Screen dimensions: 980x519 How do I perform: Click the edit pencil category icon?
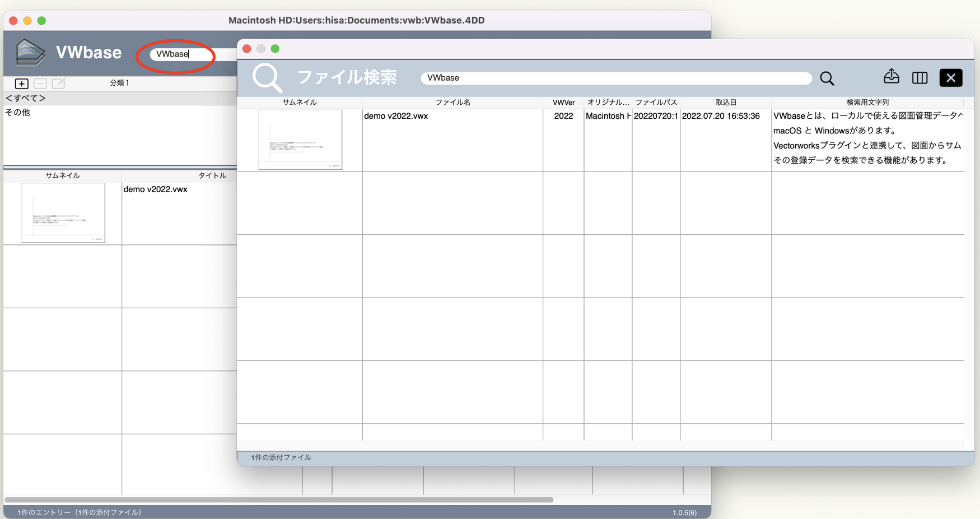(58, 84)
